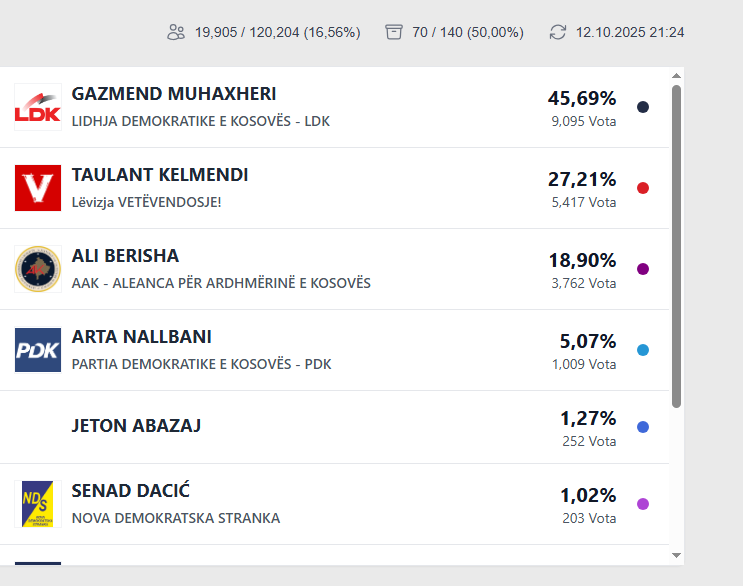Click the AAK round emblem logo
743x586 pixels.
pyautogui.click(x=38, y=269)
